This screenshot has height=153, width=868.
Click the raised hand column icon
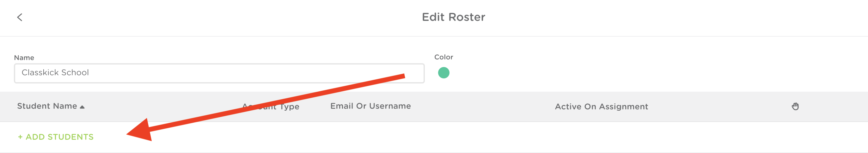click(x=795, y=107)
